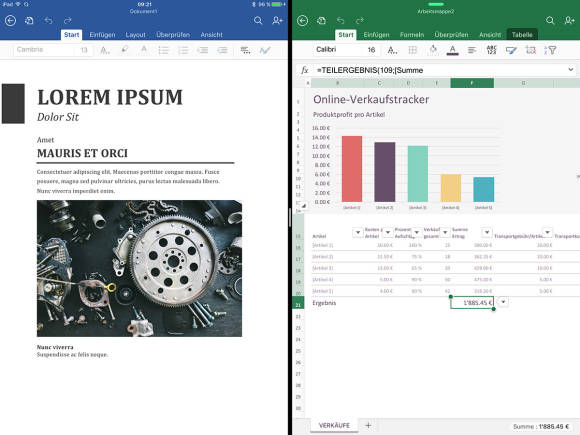This screenshot has width=580, height=435.
Task: Switch to the Tabelle tab in Excel
Action: click(x=522, y=35)
